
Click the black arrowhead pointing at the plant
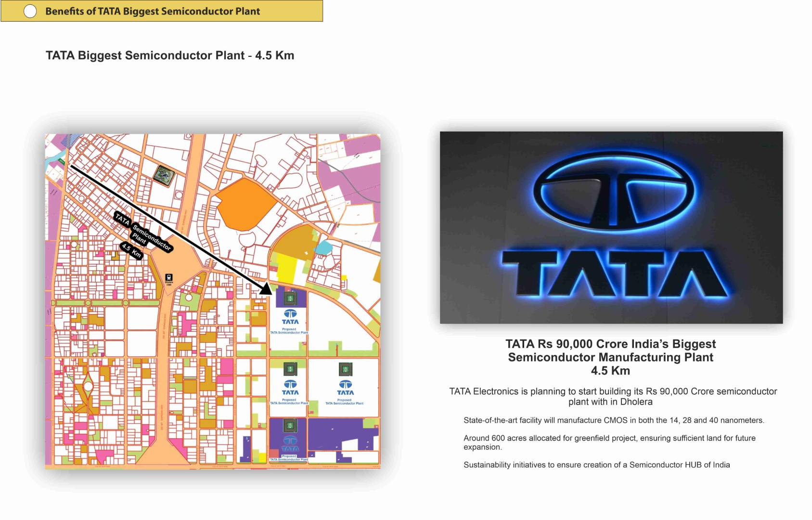pos(266,288)
